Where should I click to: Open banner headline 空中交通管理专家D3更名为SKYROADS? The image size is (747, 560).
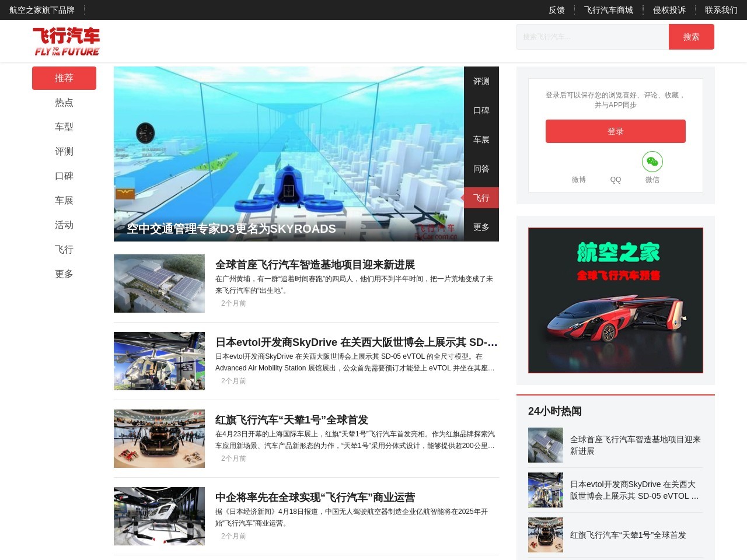[x=231, y=229]
